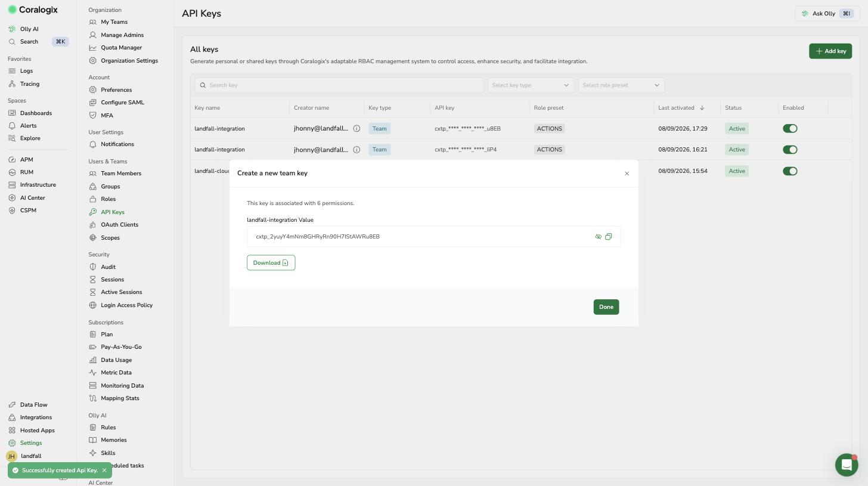Open the sidebar AI Center icon
The width and height of the screenshot is (868, 486).
point(12,198)
